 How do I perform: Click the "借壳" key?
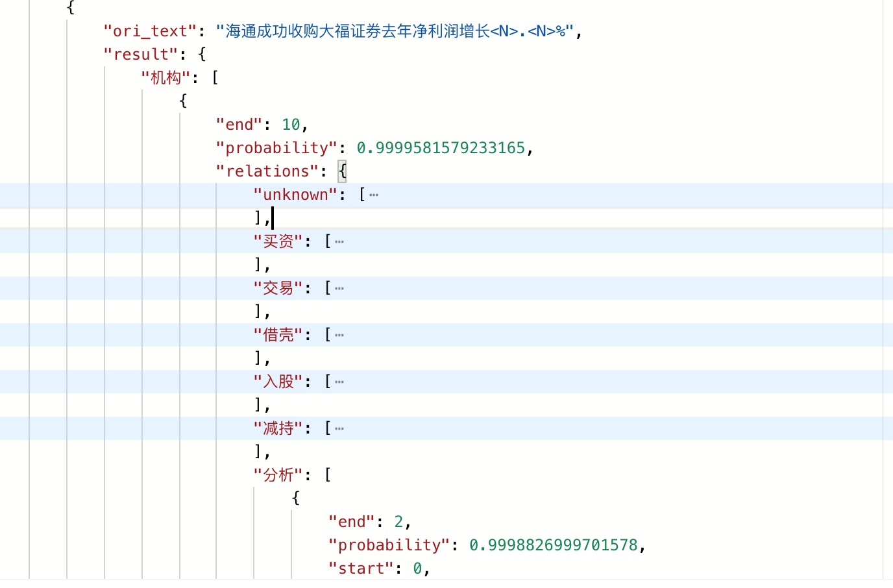pyautogui.click(x=278, y=335)
